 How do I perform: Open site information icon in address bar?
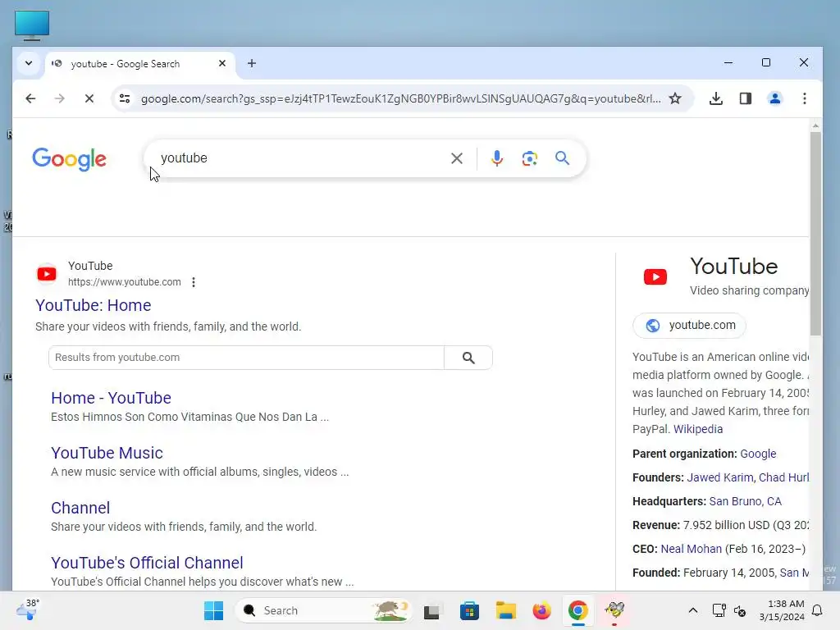coord(125,98)
